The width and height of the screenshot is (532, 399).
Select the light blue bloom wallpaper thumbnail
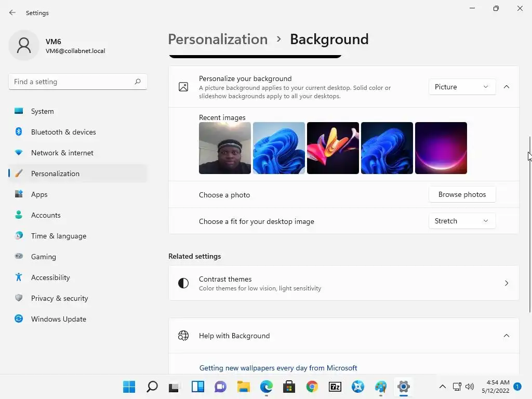(x=279, y=148)
